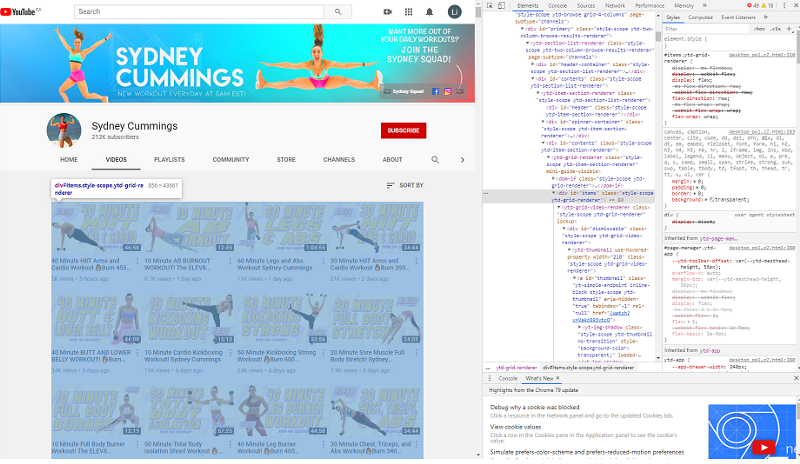Focus the YouTube Search input field
The height and width of the screenshot is (464, 800).
(x=199, y=12)
